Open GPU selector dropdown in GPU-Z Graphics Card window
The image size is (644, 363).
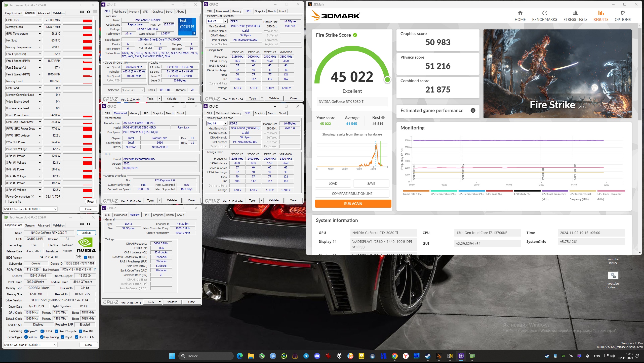[x=30, y=345]
